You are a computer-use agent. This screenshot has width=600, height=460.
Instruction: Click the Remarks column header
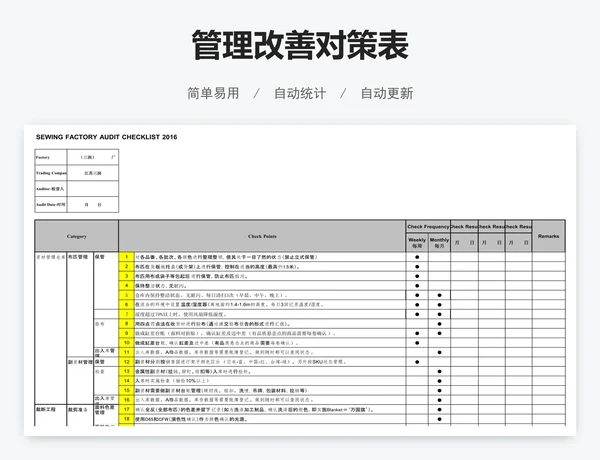click(548, 236)
